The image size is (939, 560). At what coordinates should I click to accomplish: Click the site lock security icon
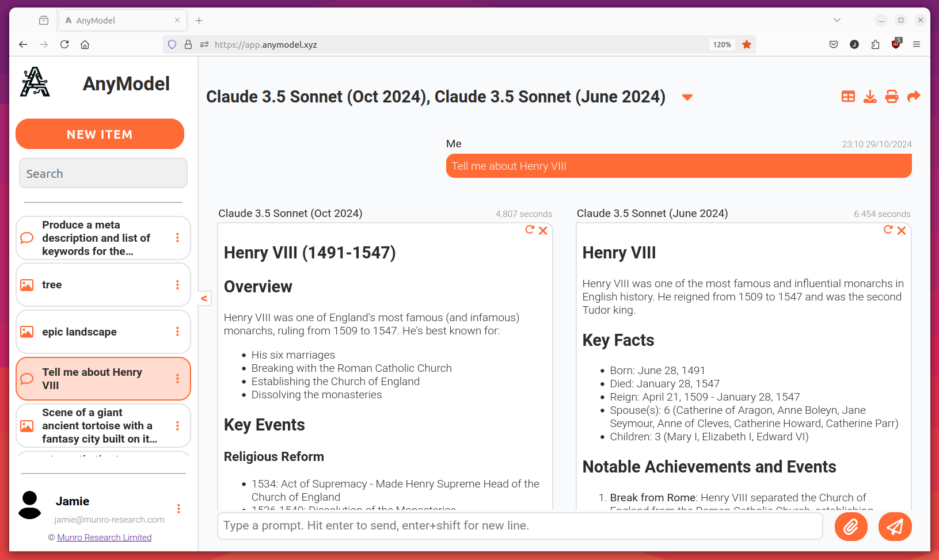click(x=188, y=44)
